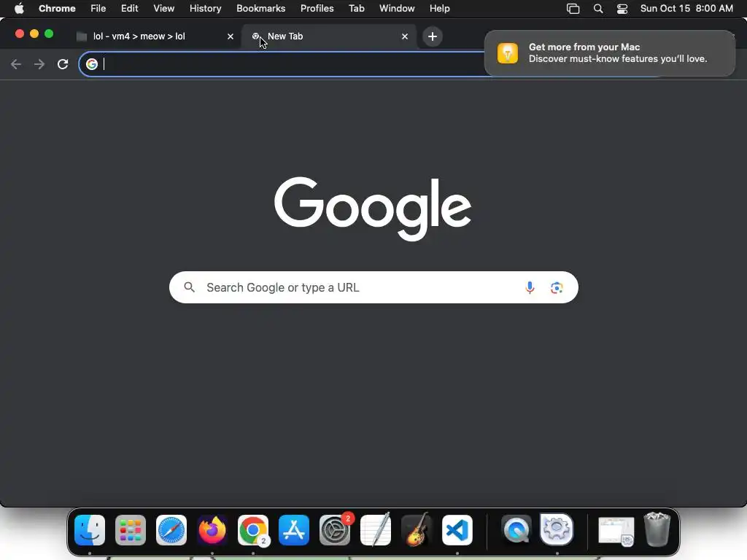Image resolution: width=747 pixels, height=560 pixels.
Task: Open the magnifier Q app in the dock
Action: pyautogui.click(x=516, y=530)
